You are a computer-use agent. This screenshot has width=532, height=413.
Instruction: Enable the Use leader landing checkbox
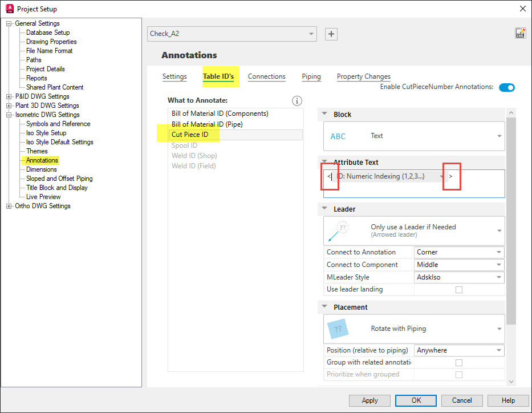[458, 289]
